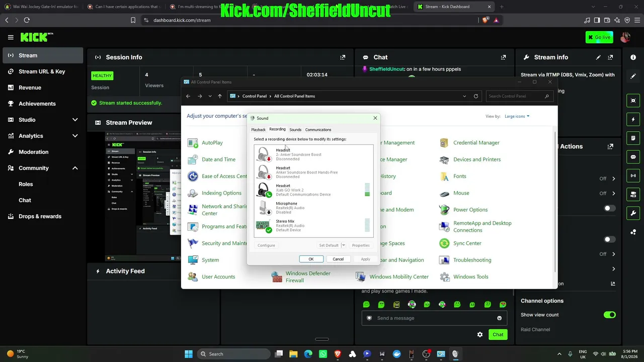Open Brave VPN shield icon
The height and width of the screenshot is (362, 644).
coord(627,20)
